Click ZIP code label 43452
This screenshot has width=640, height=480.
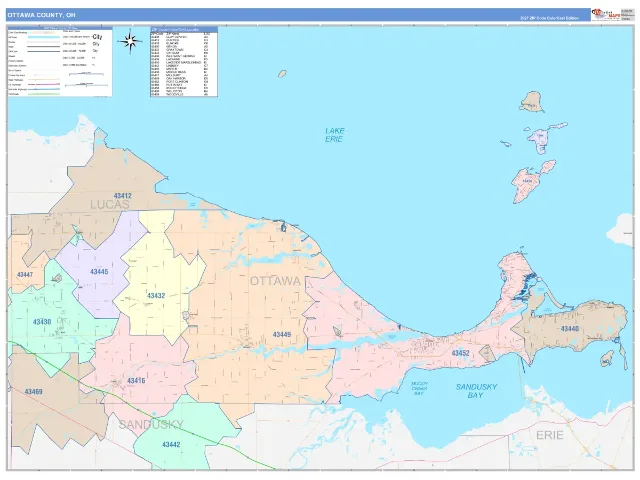point(460,353)
